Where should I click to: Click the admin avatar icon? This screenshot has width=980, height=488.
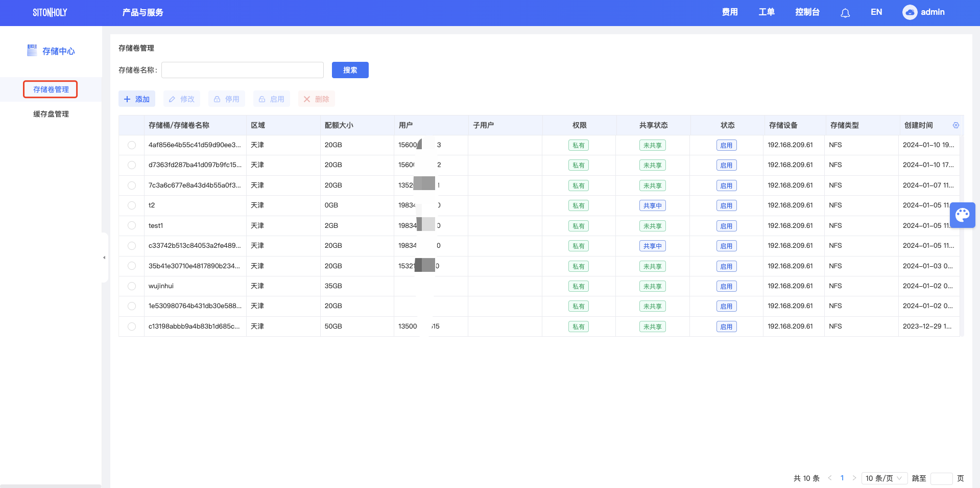pyautogui.click(x=910, y=12)
